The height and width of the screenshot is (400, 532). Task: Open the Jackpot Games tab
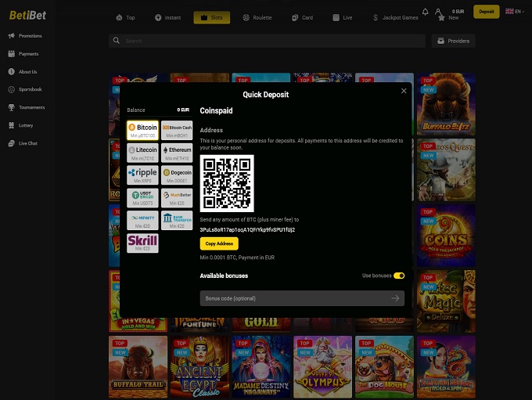pyautogui.click(x=395, y=16)
